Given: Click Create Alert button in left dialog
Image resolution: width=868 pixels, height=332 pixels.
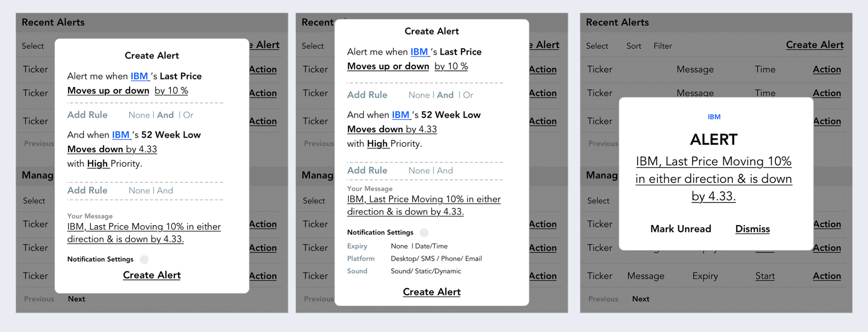Looking at the screenshot, I should 152,275.
